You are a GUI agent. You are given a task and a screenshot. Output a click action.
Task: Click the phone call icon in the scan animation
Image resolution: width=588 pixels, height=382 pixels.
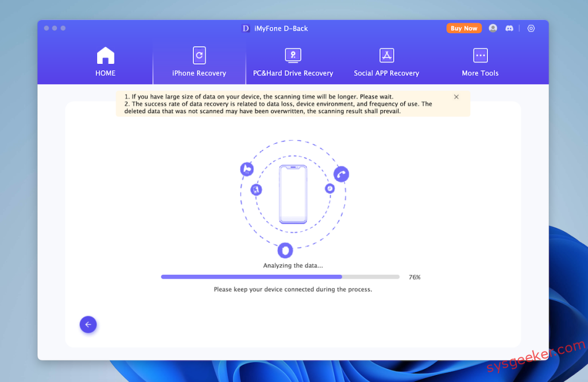point(342,174)
